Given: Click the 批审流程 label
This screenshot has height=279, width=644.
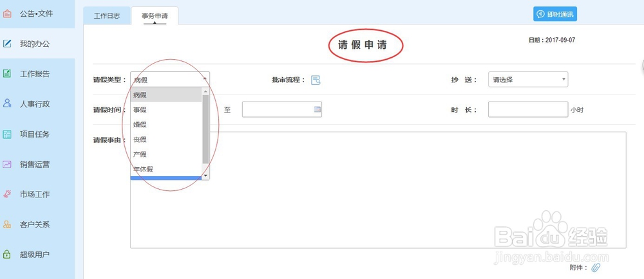Looking at the screenshot, I should tap(289, 80).
